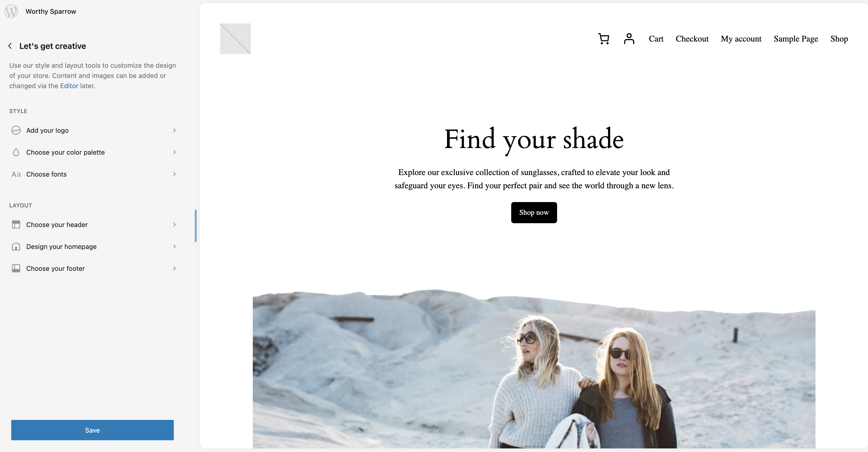868x452 pixels.
Task: Click the placeholder site logo image
Action: [235, 39]
